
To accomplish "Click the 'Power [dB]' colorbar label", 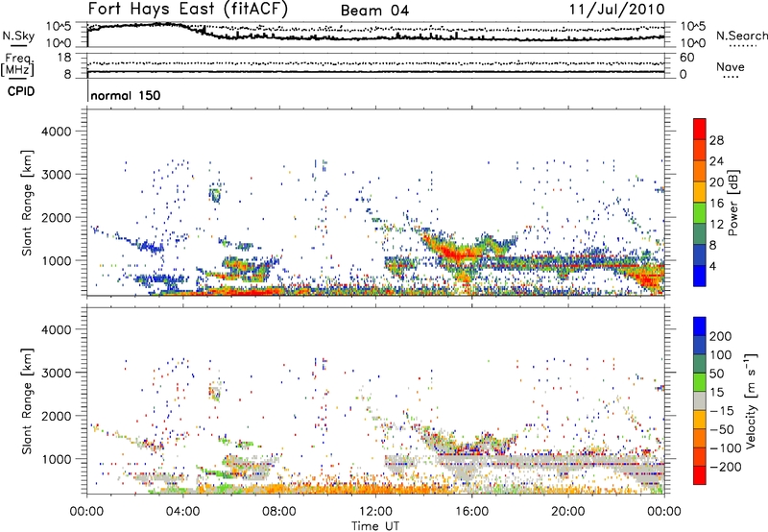I will [732, 203].
